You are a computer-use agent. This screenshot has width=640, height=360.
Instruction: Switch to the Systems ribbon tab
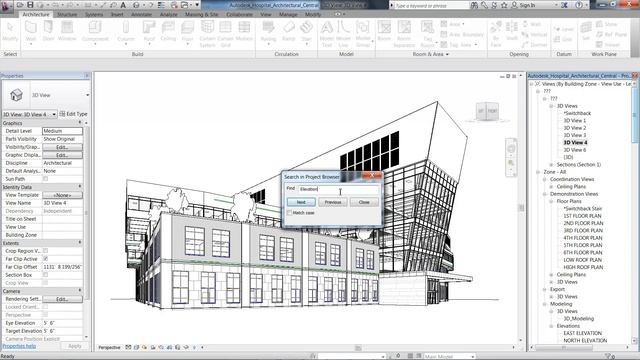(94, 14)
